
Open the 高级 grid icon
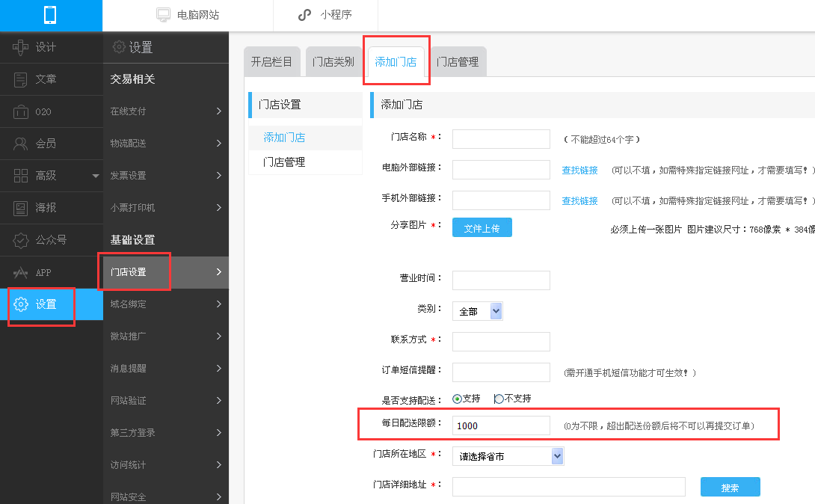click(20, 176)
